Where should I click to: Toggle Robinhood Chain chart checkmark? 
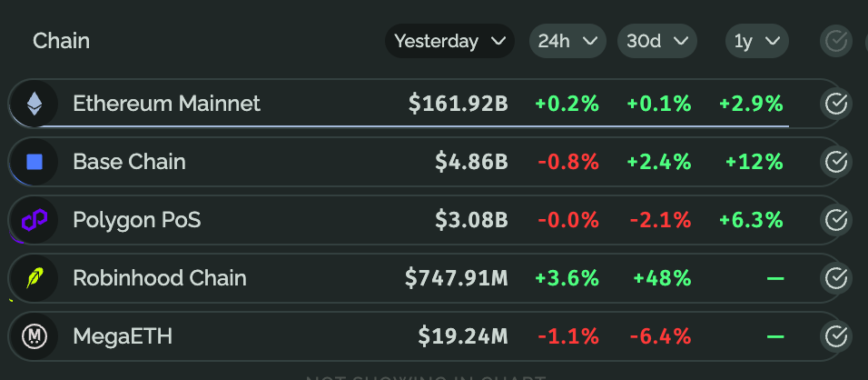tap(836, 278)
